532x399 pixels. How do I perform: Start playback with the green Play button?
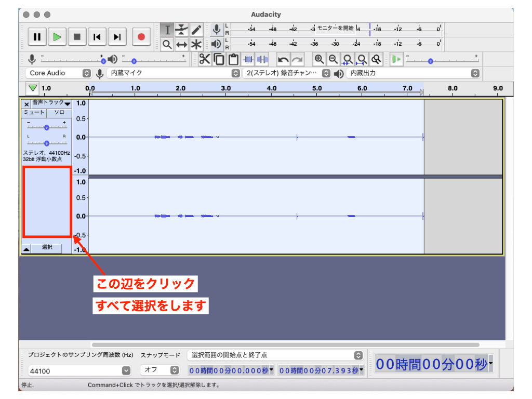click(57, 37)
